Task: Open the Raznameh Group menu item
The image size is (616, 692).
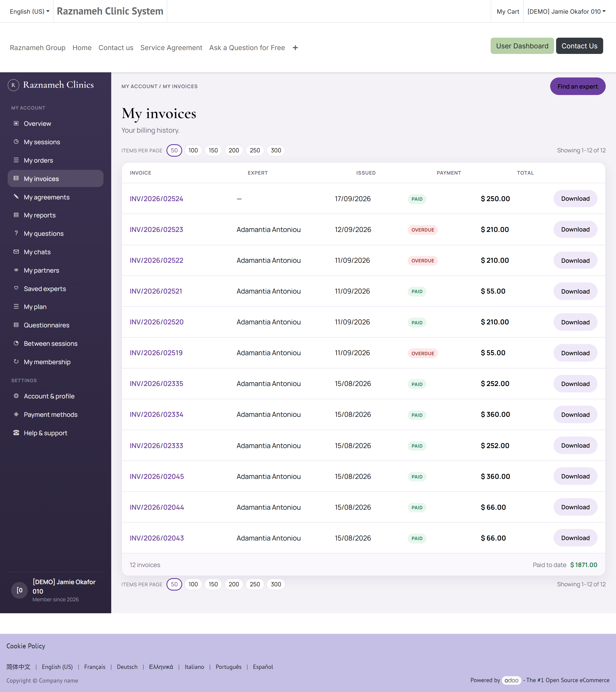Action: pos(38,48)
